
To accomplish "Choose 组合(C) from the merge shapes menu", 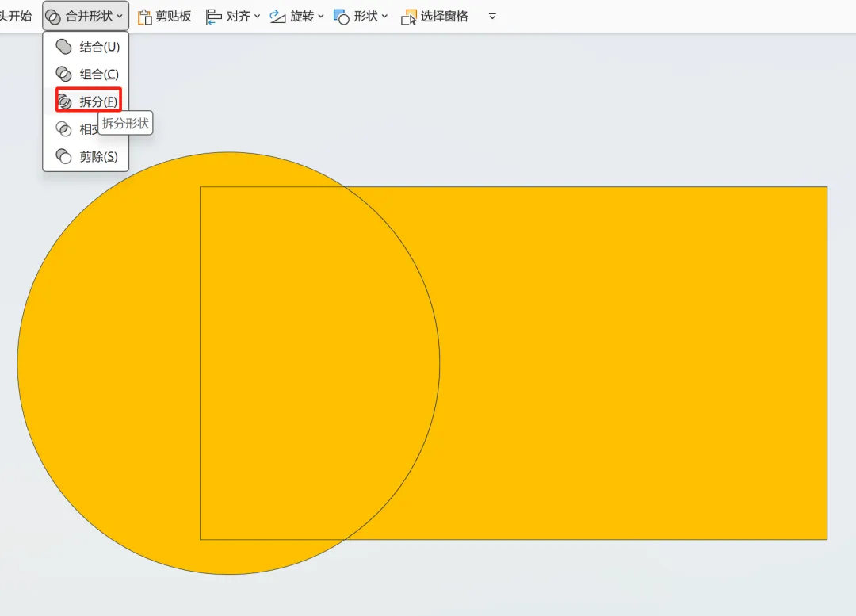I will (98, 75).
